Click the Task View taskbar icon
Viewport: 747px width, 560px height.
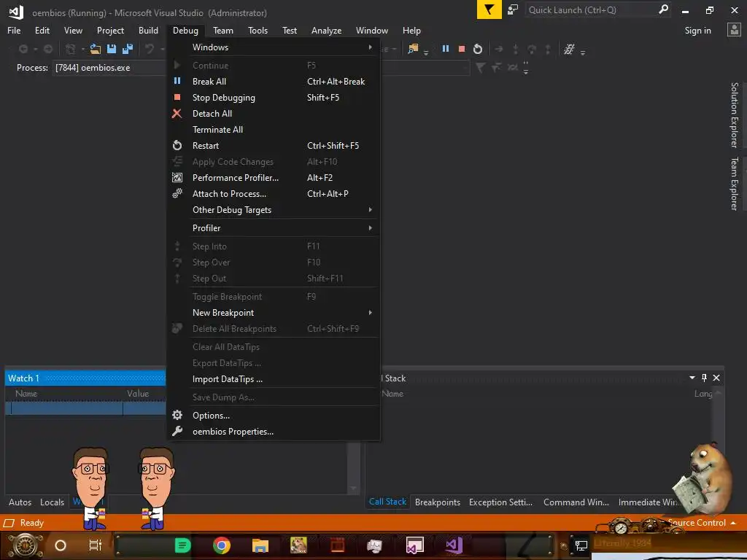(x=96, y=545)
